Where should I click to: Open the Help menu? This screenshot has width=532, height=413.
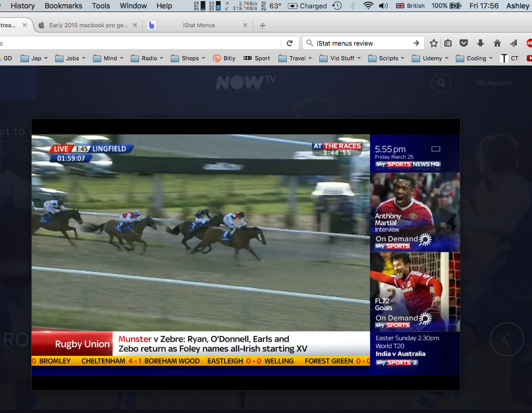click(x=164, y=6)
